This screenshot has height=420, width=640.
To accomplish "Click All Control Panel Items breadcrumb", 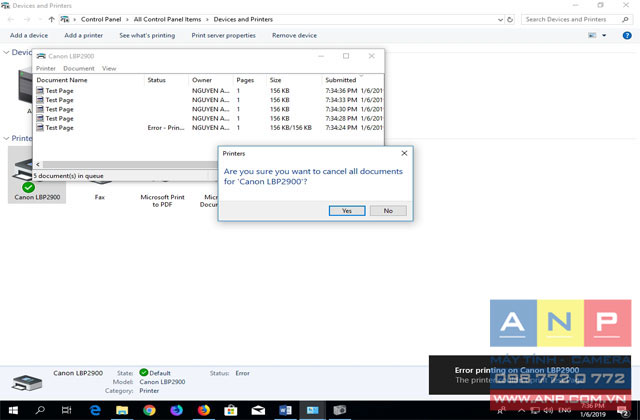I will (x=167, y=19).
